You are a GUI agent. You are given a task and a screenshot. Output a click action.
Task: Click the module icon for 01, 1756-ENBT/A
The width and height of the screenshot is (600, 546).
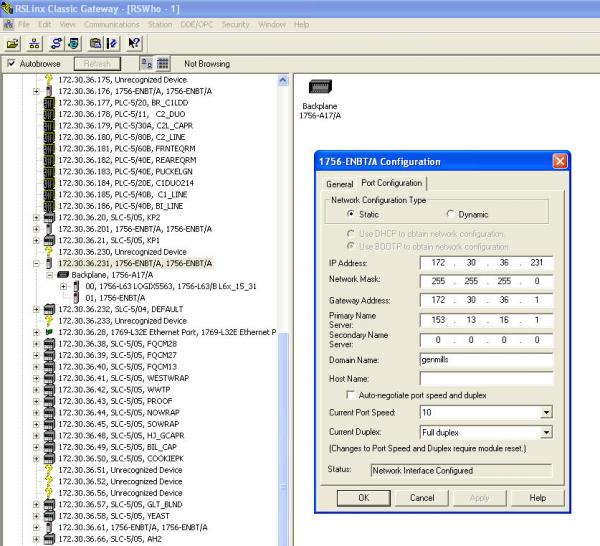77,298
